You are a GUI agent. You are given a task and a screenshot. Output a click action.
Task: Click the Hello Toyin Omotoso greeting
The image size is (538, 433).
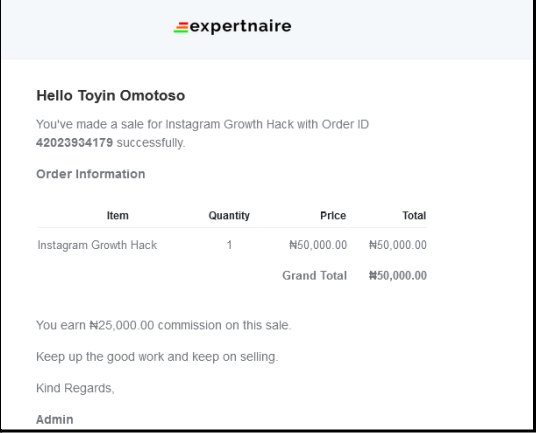tap(110, 96)
